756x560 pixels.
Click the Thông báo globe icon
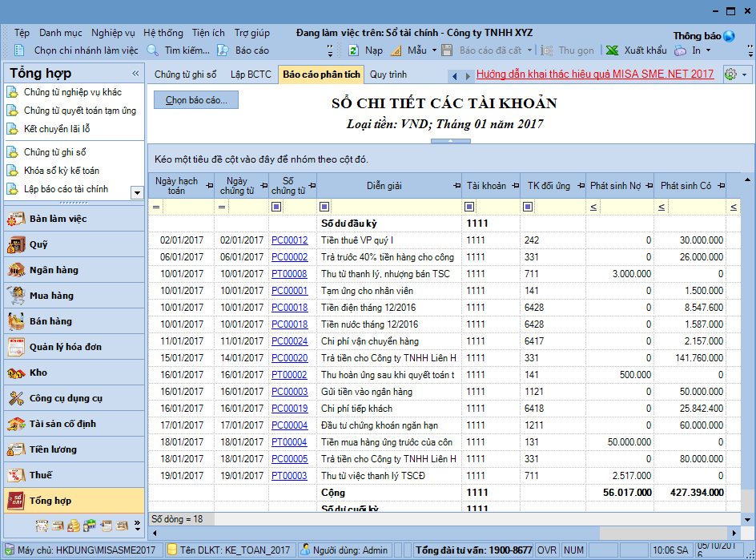tap(729, 36)
